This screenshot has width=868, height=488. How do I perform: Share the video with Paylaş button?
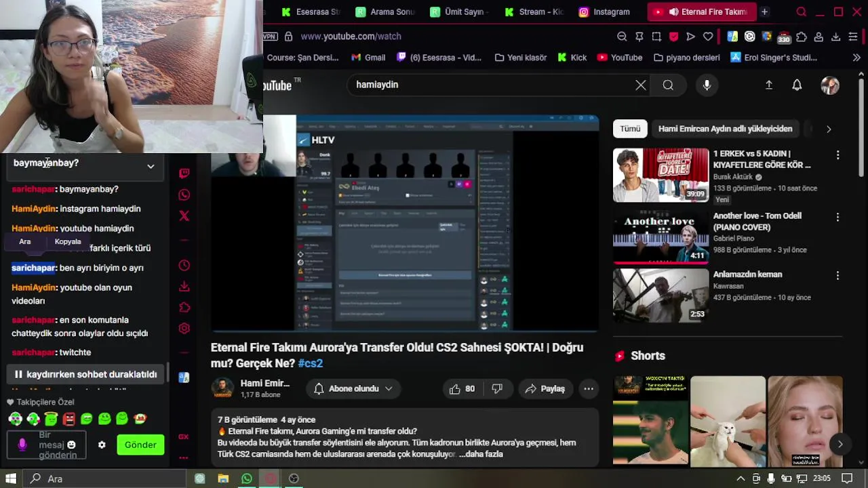(545, 388)
